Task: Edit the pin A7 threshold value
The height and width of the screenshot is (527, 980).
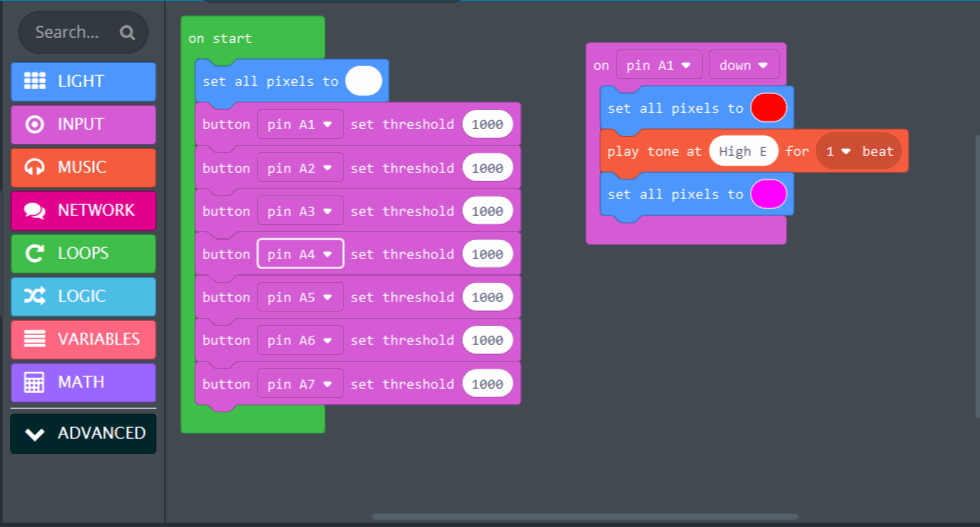Action: [487, 384]
